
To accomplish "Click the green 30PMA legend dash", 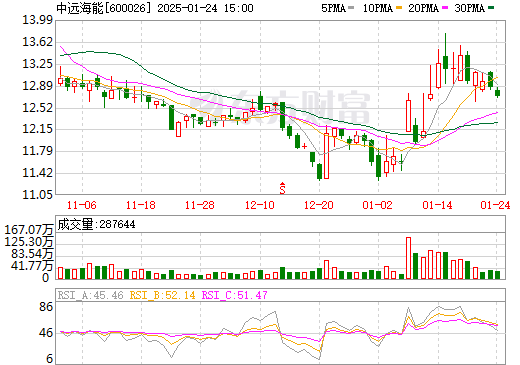I will pyautogui.click(x=491, y=8).
